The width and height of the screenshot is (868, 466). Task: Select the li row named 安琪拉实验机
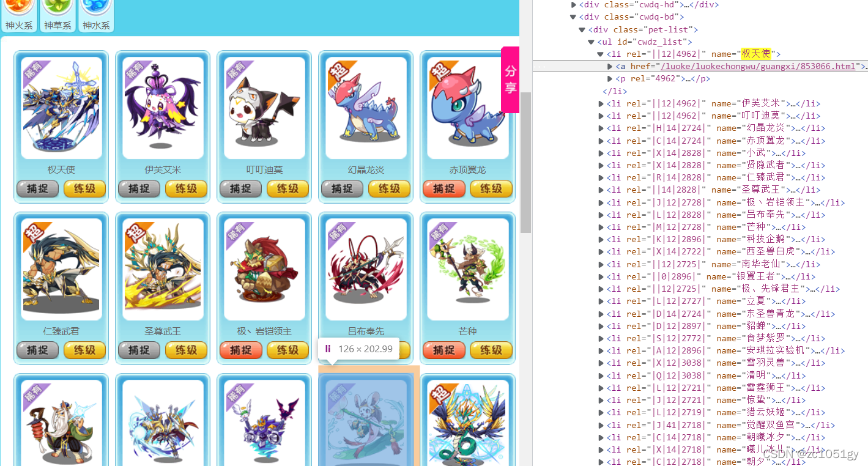pyautogui.click(x=700, y=350)
